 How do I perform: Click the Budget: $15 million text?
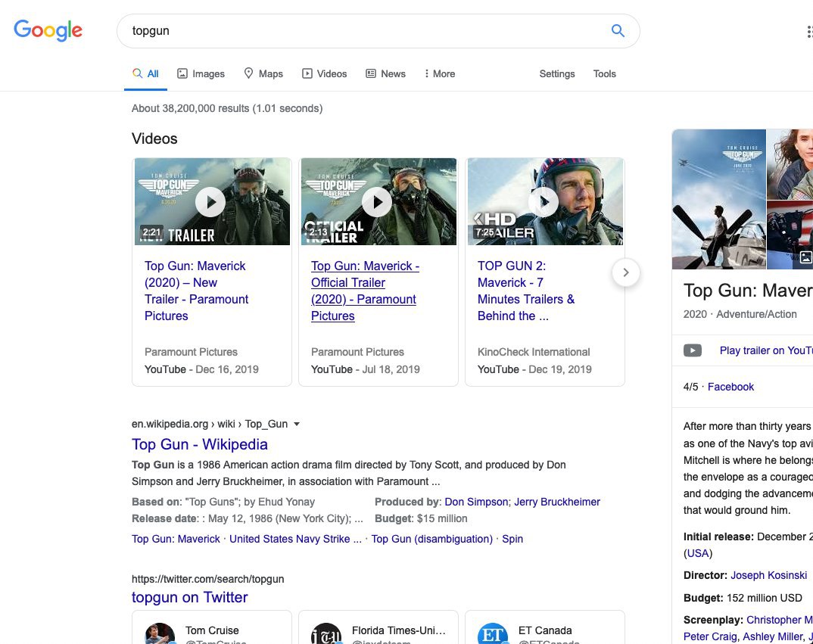coord(421,518)
